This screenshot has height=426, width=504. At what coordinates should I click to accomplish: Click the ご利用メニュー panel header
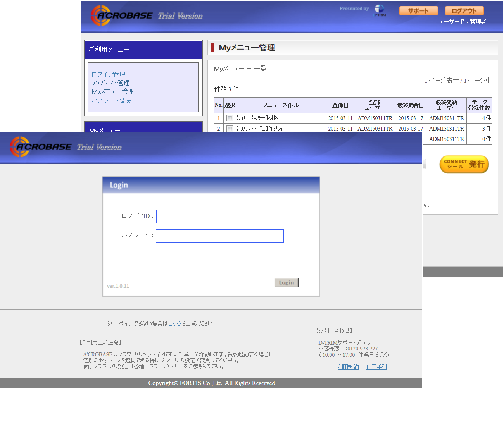(143, 50)
